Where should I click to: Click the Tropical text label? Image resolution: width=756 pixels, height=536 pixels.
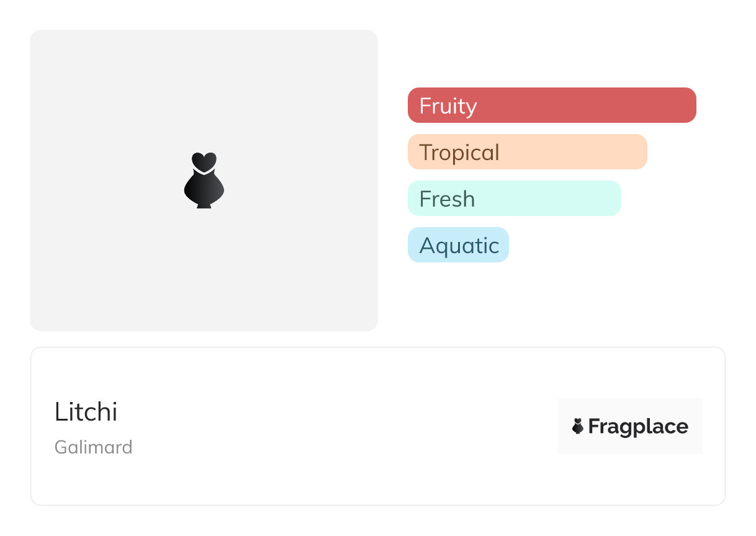[459, 153]
